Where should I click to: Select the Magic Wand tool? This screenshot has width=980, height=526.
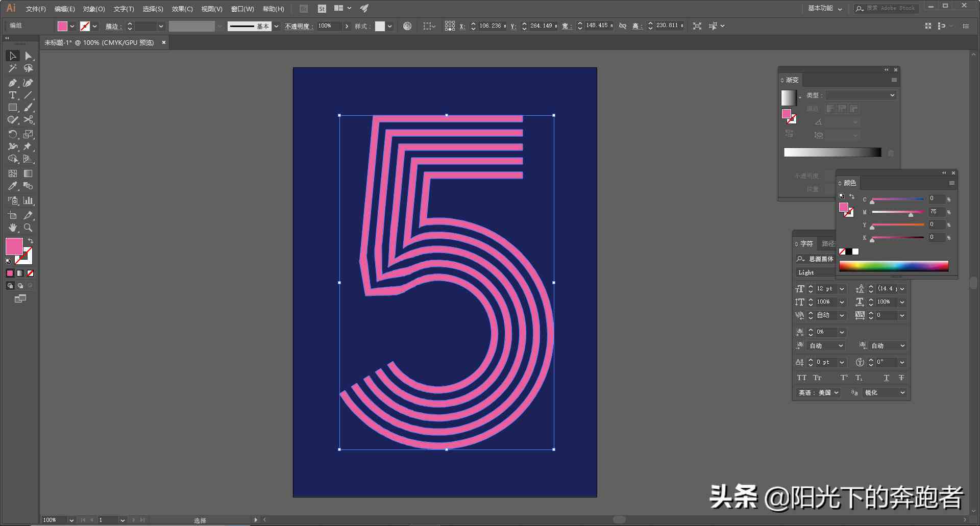(x=13, y=68)
